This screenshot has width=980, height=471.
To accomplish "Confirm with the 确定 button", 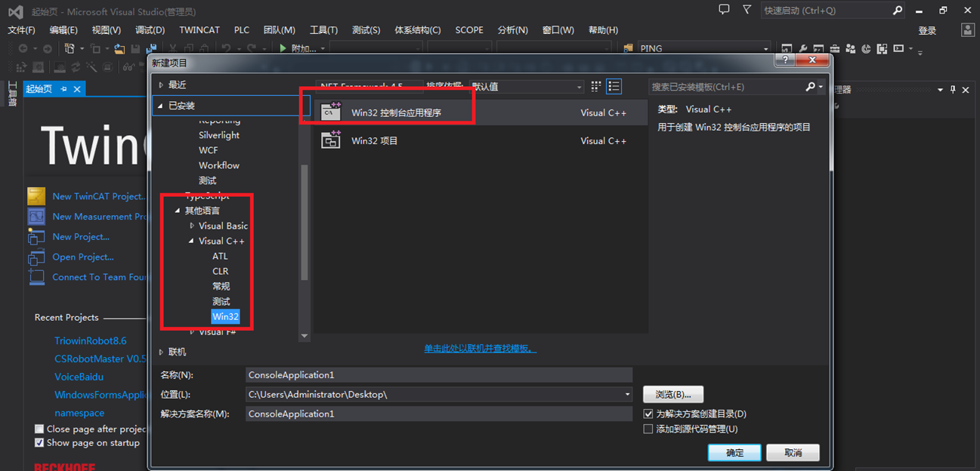I will [734, 453].
